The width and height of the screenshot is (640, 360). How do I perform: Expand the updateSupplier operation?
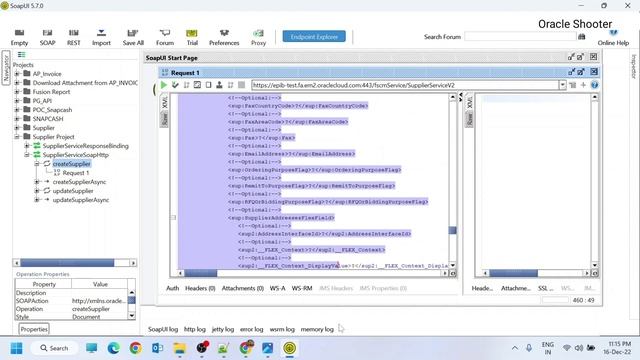[x=37, y=191]
